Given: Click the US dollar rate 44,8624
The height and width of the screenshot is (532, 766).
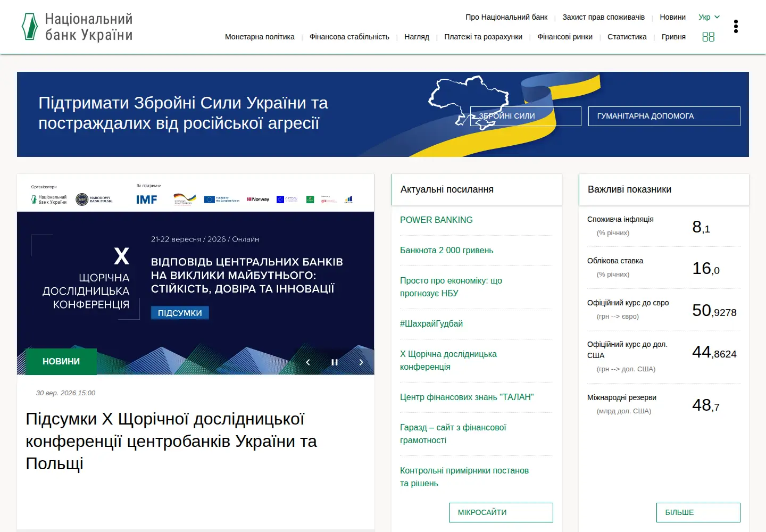Looking at the screenshot, I should coord(714,352).
